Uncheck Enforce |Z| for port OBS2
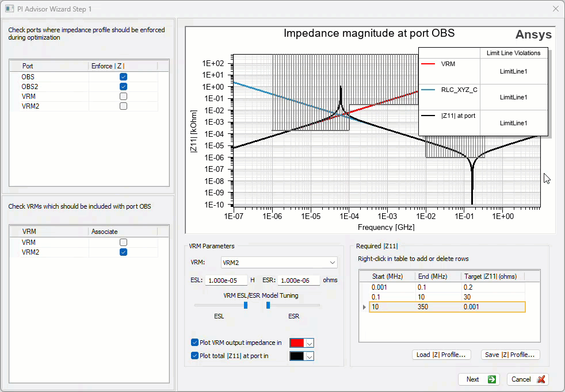Image resolution: width=565 pixels, height=392 pixels. [x=123, y=86]
